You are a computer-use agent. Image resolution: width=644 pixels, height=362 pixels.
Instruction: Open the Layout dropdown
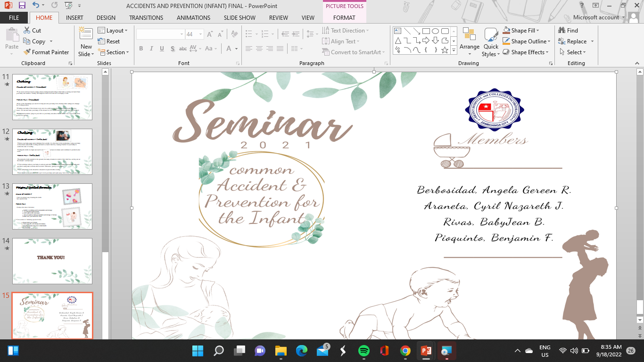pos(113,31)
